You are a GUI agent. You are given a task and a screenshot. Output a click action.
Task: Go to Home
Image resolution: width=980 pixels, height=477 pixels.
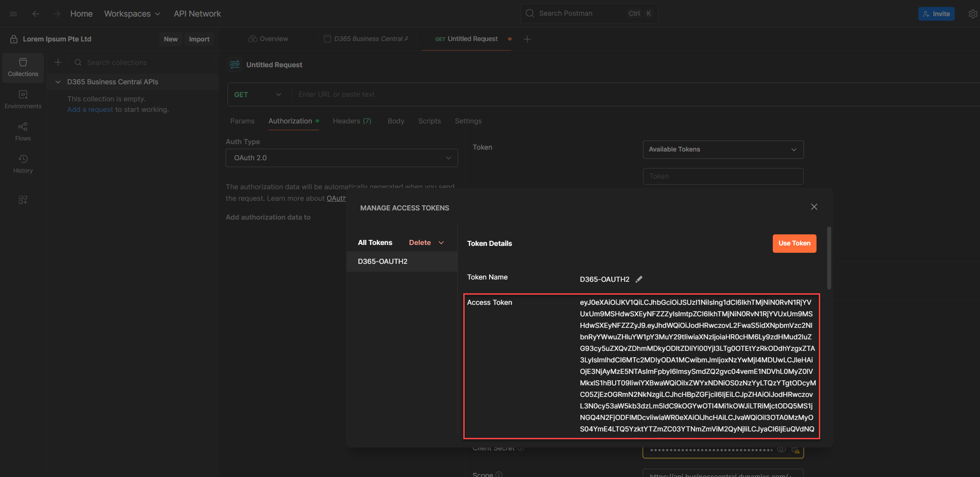point(82,14)
